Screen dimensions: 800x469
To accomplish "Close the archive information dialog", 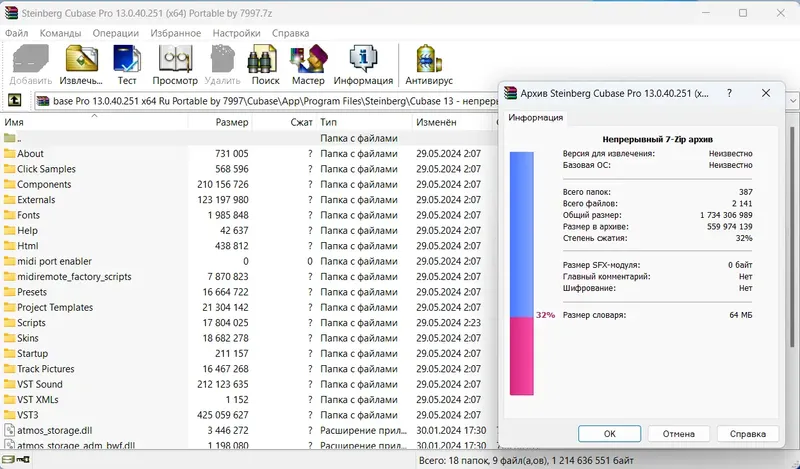I will (x=766, y=93).
